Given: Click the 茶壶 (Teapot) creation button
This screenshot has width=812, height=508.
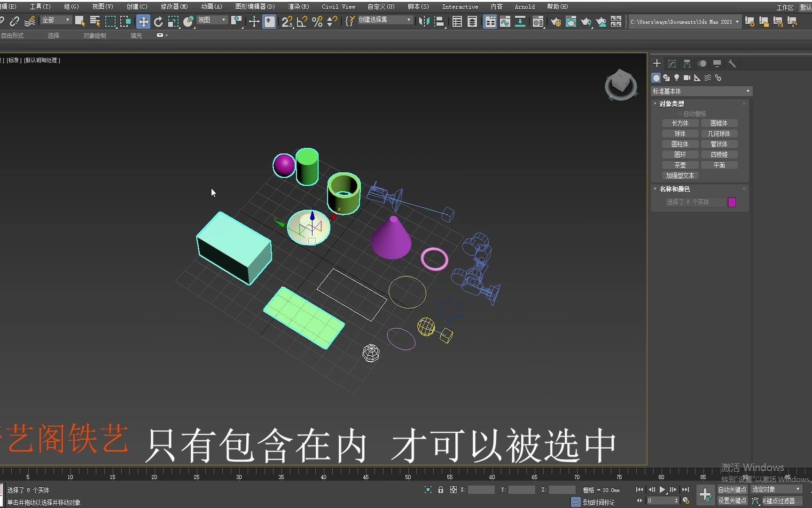Looking at the screenshot, I should (x=680, y=165).
